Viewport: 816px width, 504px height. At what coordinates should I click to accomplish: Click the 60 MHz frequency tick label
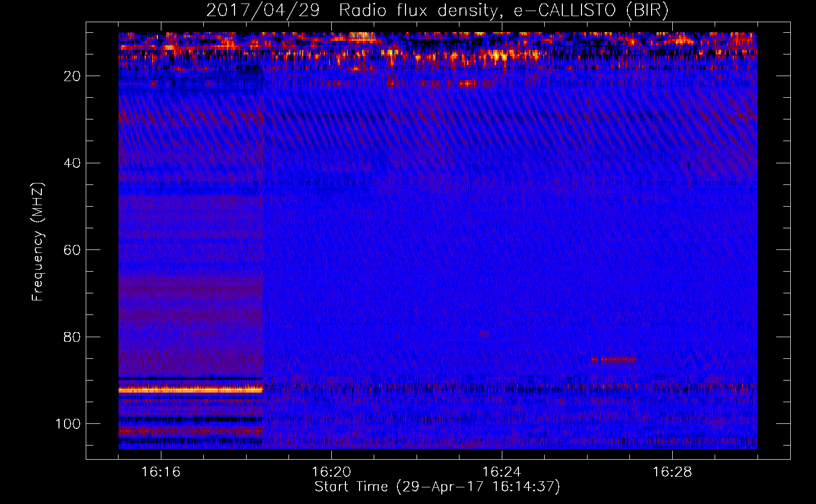(x=73, y=250)
